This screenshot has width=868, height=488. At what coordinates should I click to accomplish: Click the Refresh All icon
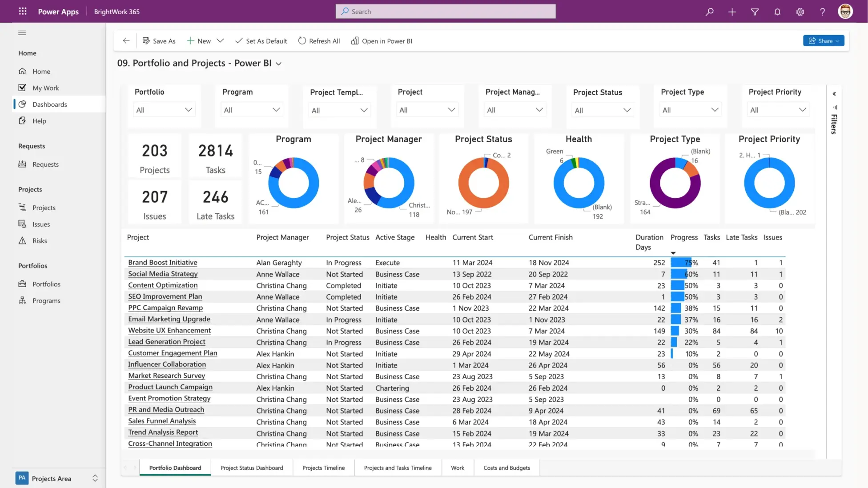[x=302, y=40]
